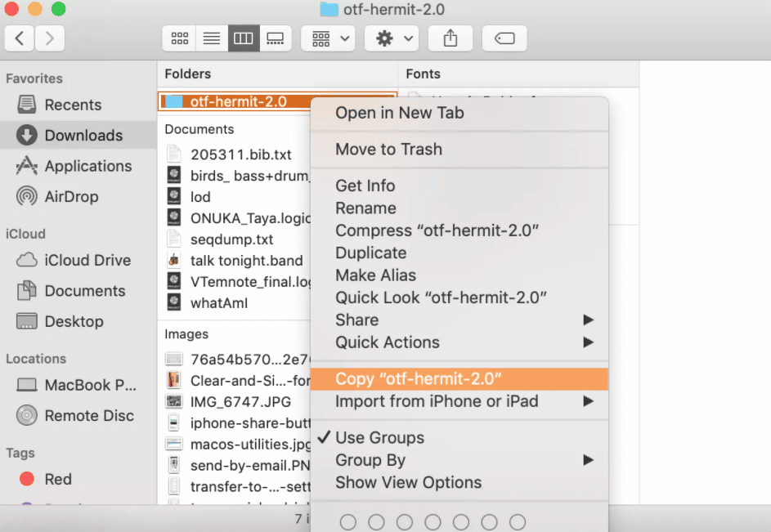This screenshot has height=532, width=771.
Task: Click the back navigation arrow
Action: pyautogui.click(x=19, y=38)
